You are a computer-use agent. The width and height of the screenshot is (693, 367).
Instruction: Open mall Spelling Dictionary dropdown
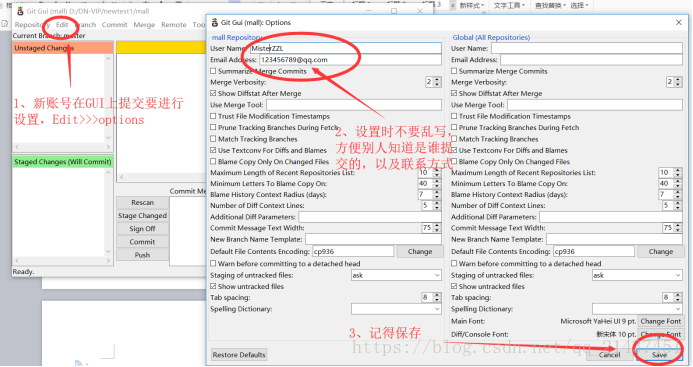coord(396,309)
